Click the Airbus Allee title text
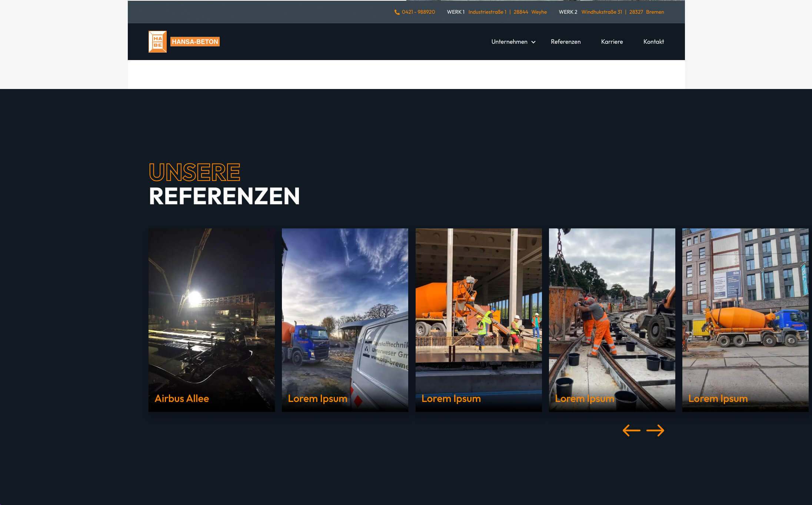Screen dimensions: 812x505 [182, 398]
